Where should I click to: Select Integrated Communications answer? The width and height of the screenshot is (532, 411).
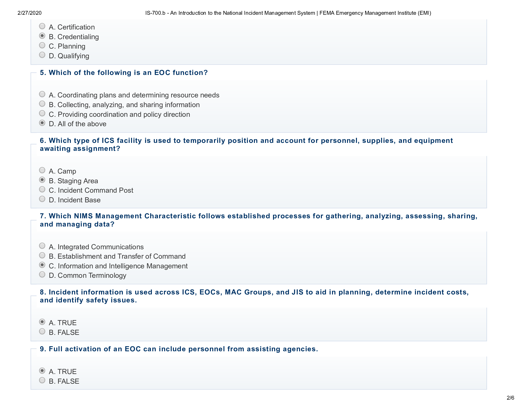click(x=42, y=246)
